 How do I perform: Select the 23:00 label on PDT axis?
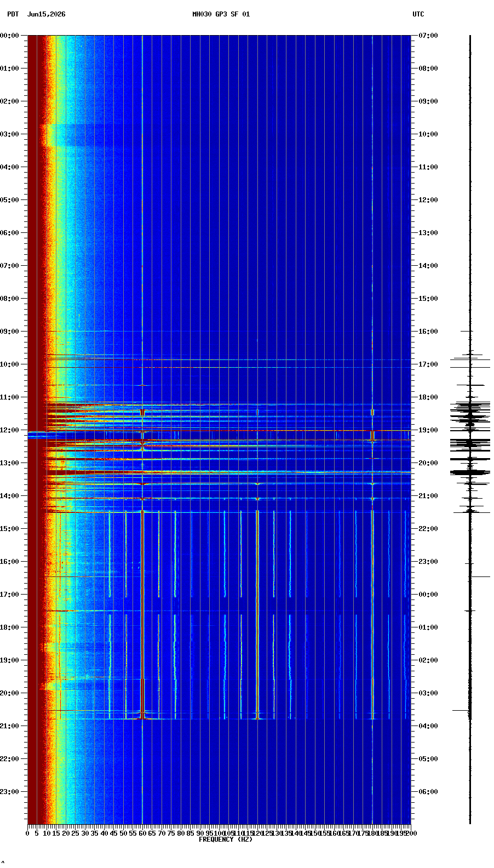pos(9,792)
